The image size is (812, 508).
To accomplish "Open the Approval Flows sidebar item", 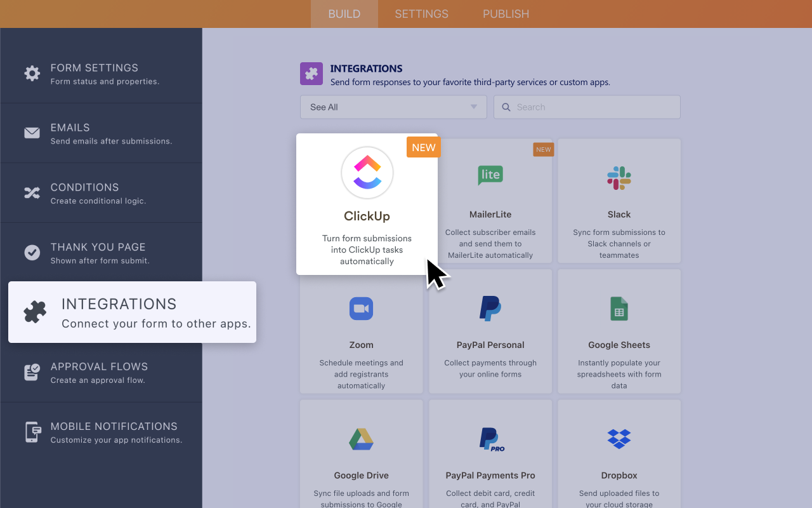I will [x=99, y=372].
